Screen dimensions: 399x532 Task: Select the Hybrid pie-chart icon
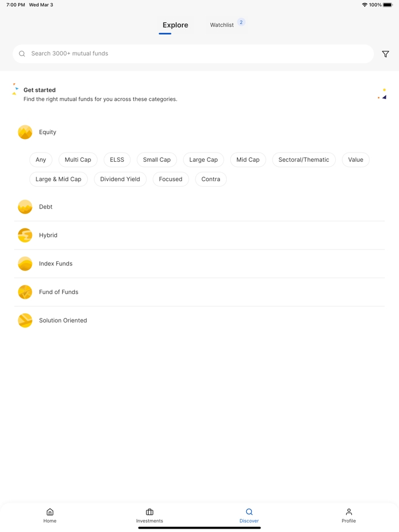point(25,235)
